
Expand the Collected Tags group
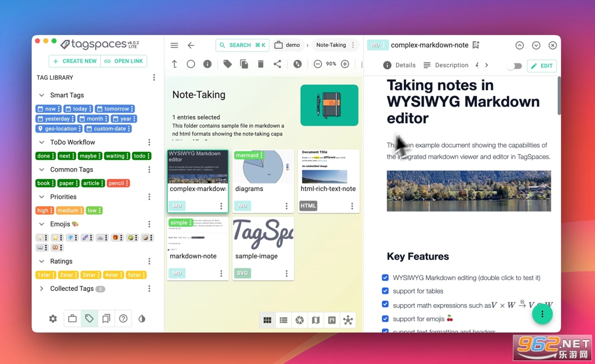[42, 288]
